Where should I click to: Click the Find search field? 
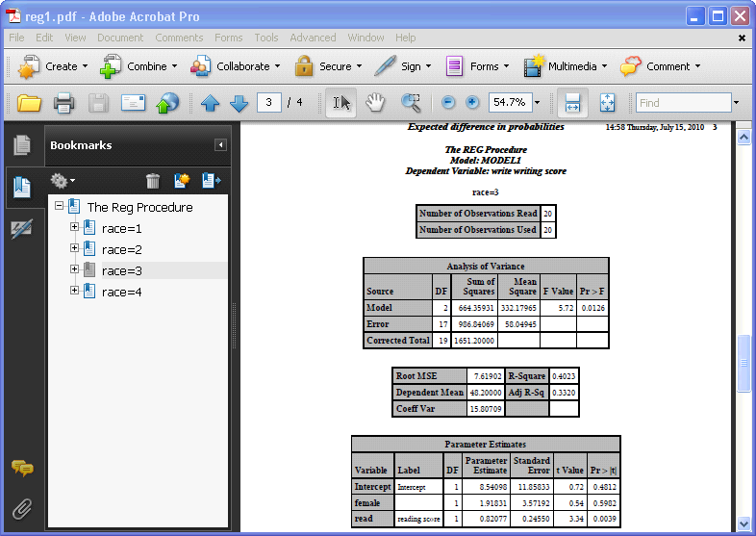pos(683,103)
